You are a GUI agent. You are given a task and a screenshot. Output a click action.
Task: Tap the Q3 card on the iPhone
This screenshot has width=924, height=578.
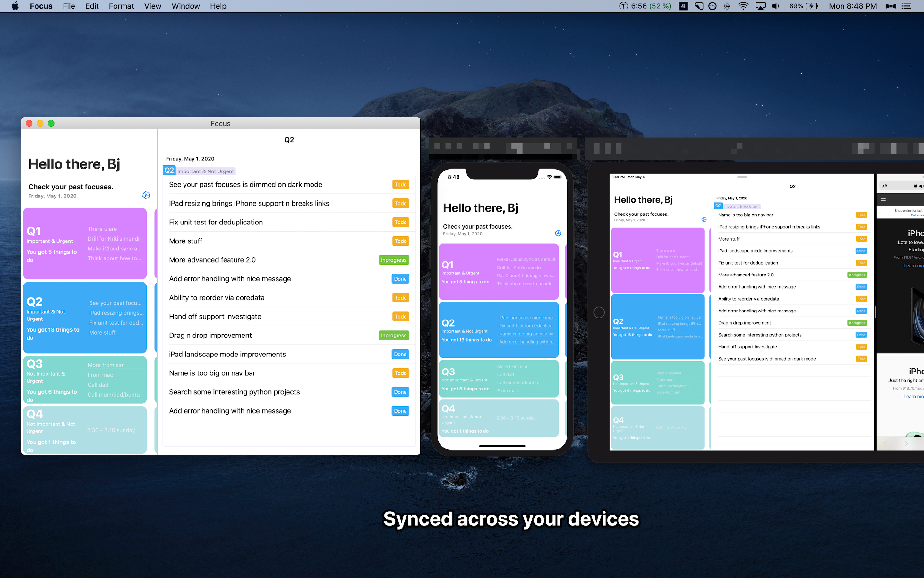[x=499, y=379]
